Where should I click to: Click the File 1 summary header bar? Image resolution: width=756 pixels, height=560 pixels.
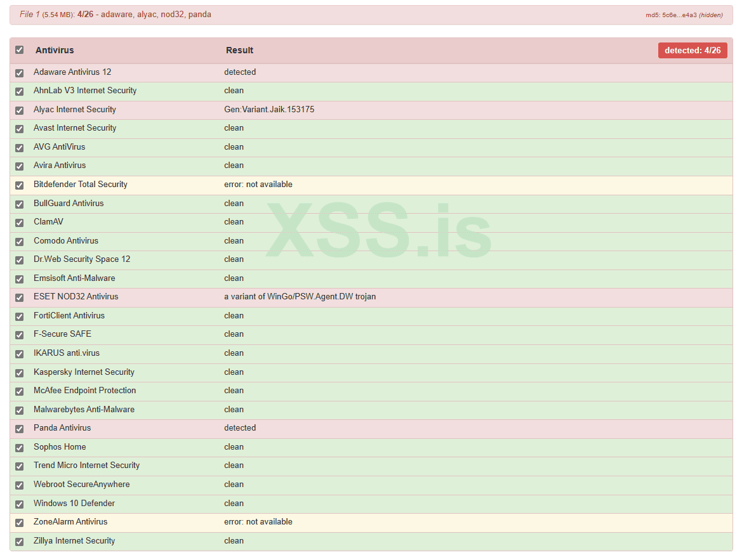coord(371,15)
